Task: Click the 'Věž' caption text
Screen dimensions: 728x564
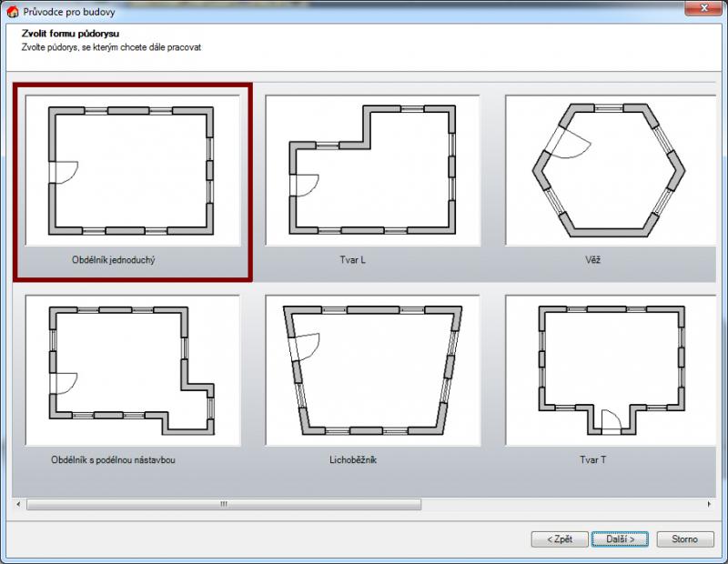Action: (x=592, y=260)
